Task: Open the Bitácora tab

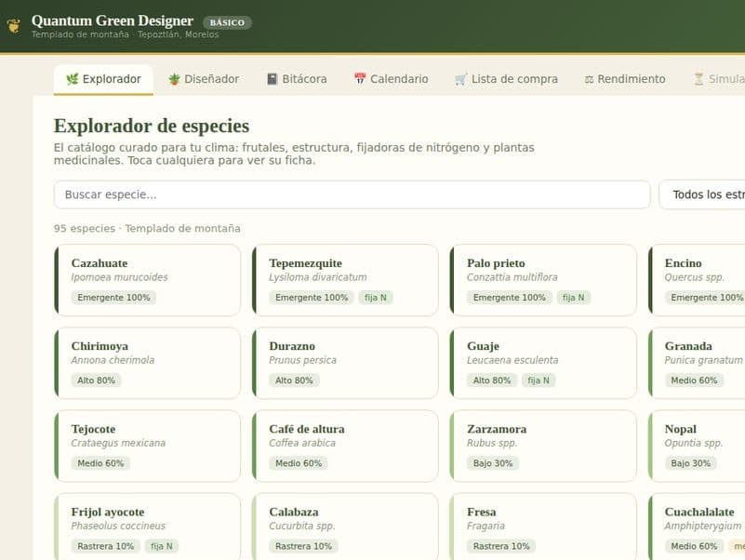Action: [297, 79]
